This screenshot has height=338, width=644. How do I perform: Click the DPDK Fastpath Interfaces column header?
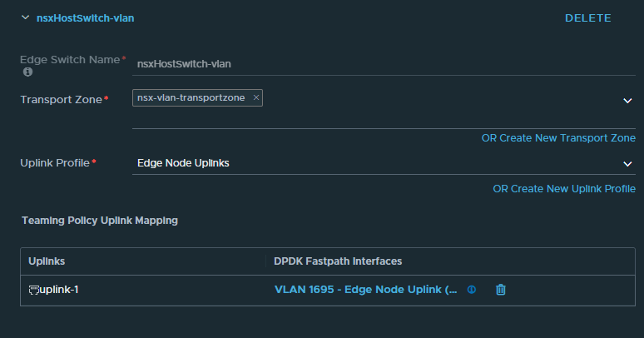338,261
